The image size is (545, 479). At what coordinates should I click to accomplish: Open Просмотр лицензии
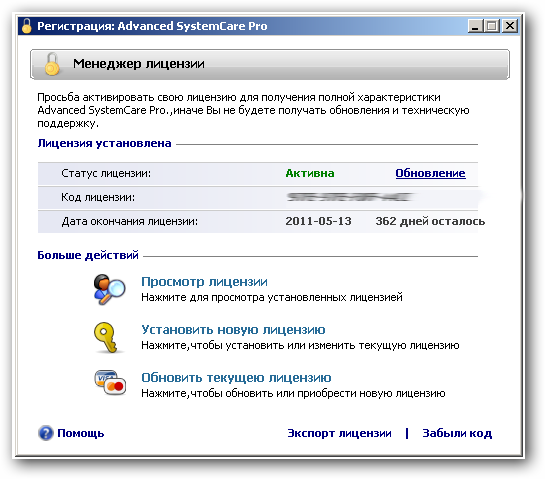pos(204,282)
